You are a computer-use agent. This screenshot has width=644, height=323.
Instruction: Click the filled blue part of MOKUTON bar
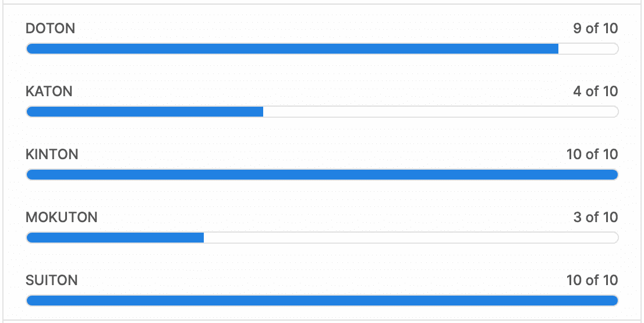tap(115, 237)
